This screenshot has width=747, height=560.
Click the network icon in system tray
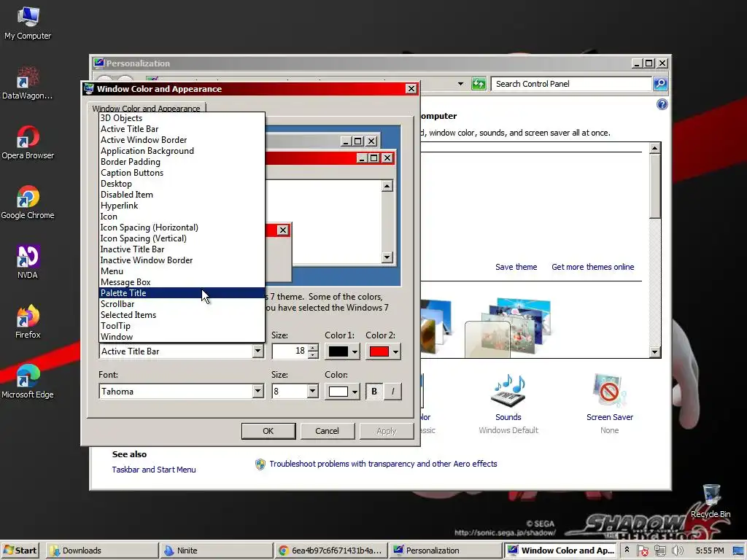(659, 551)
